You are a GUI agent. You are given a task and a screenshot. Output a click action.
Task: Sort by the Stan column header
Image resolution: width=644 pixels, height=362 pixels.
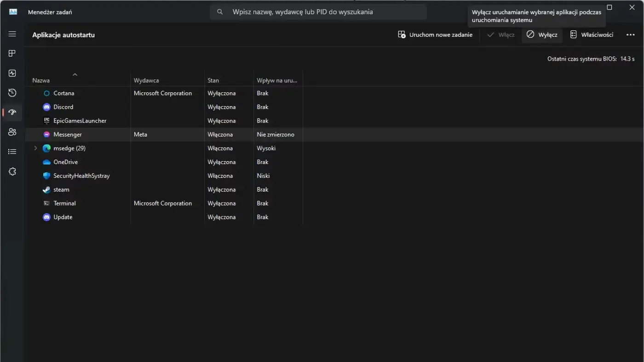[213, 80]
